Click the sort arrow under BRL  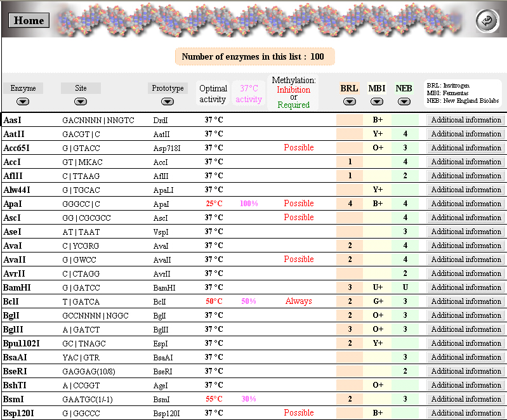click(350, 102)
